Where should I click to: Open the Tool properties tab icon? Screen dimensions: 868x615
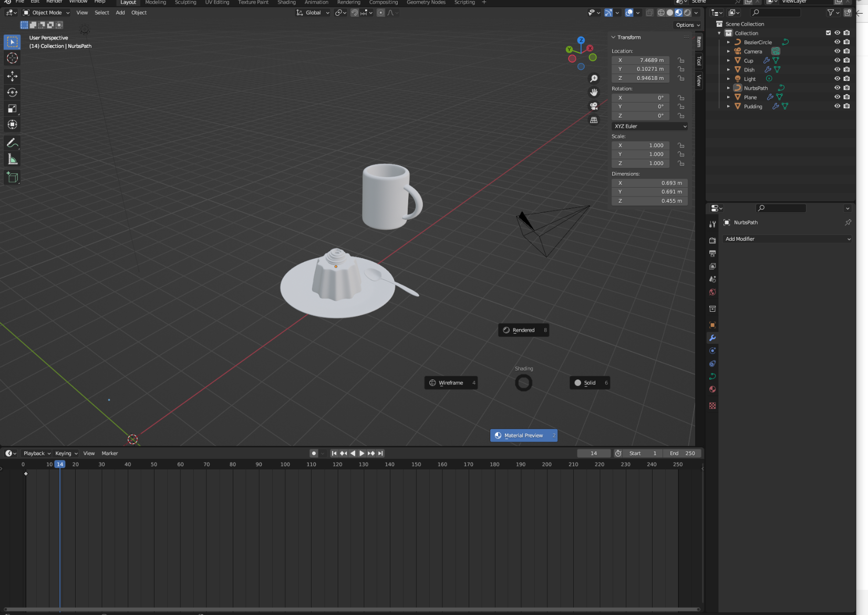click(x=712, y=224)
